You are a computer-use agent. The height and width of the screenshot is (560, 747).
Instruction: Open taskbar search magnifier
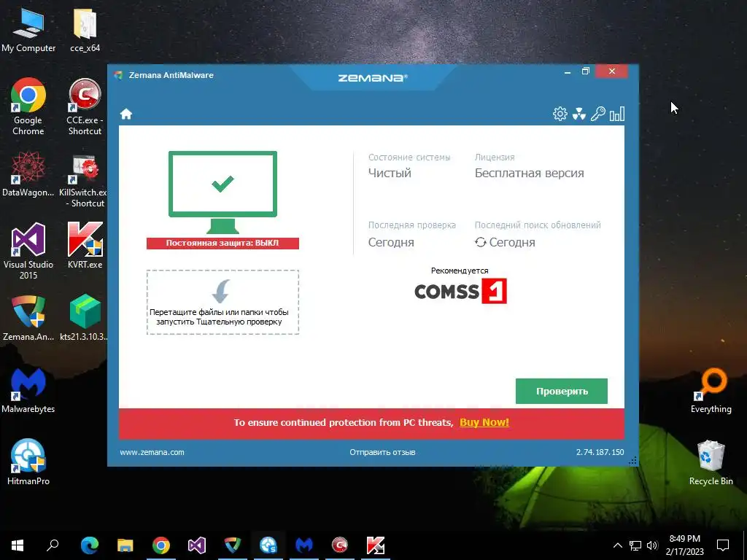click(x=53, y=545)
